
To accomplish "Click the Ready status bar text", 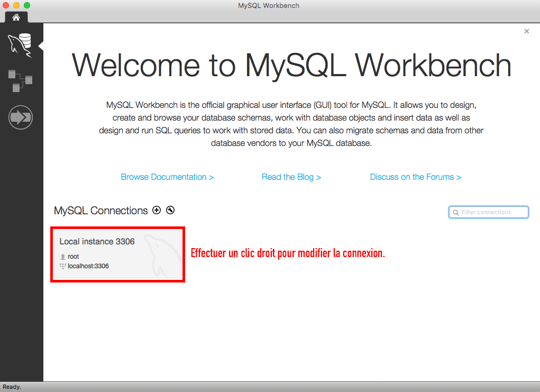I will (x=12, y=387).
